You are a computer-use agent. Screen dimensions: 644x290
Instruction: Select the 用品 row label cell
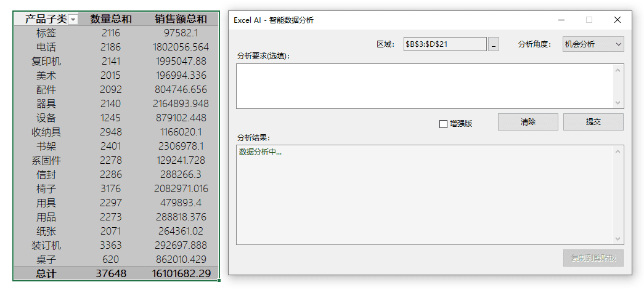click(46, 217)
